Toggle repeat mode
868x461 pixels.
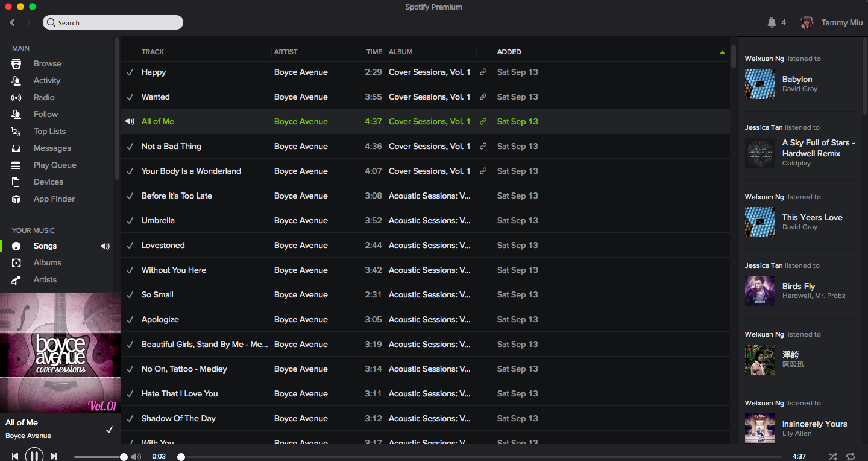click(851, 456)
